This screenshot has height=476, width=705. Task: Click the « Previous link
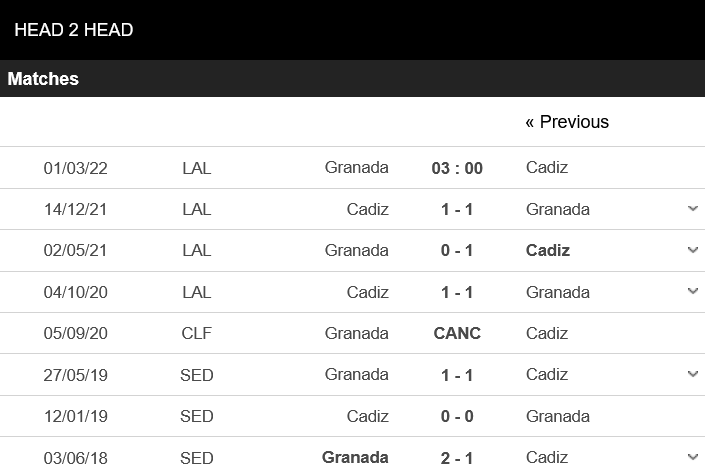click(x=567, y=122)
